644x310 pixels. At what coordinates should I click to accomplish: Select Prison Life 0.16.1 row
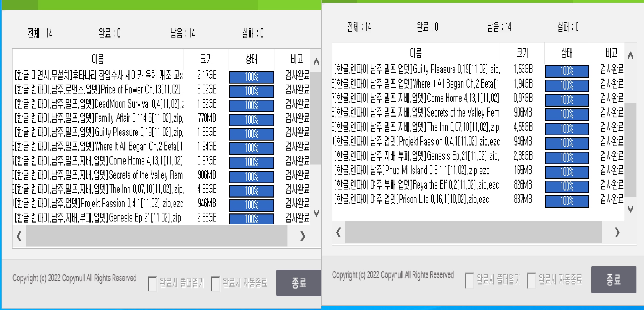point(411,200)
